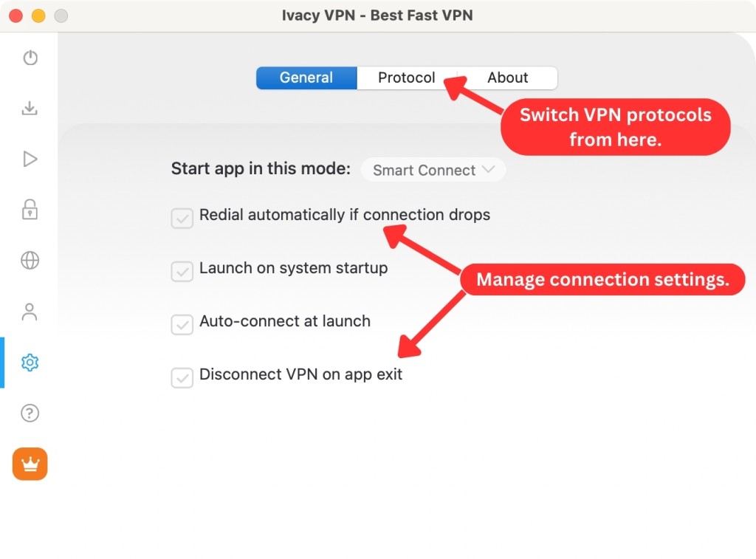This screenshot has width=756, height=559.
Task: Open the user account sidebar icon
Action: tap(30, 312)
